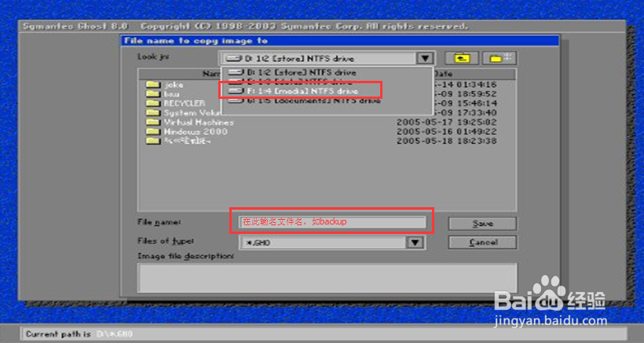Select the second folder below joke
Viewport: 644px width, 343px height.
[x=163, y=94]
